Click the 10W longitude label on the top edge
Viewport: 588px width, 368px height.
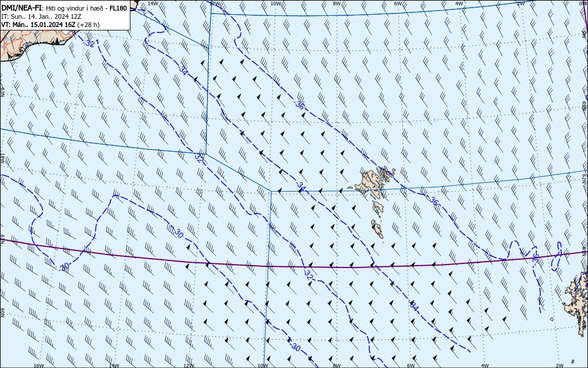275,4
